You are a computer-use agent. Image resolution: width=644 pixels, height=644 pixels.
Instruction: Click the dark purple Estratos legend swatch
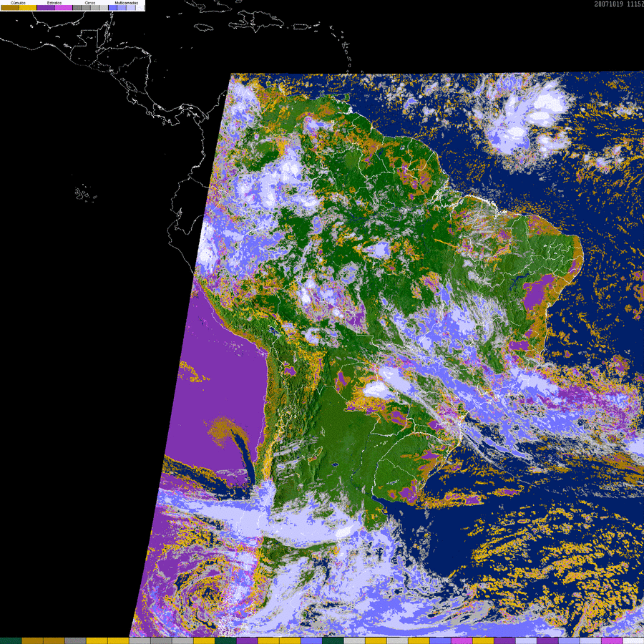(45, 7)
